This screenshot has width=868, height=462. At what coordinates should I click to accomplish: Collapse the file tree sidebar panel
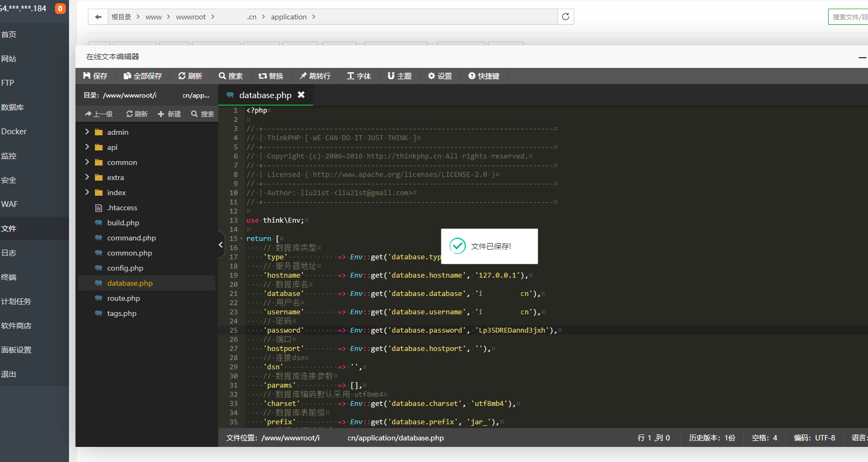[221, 245]
